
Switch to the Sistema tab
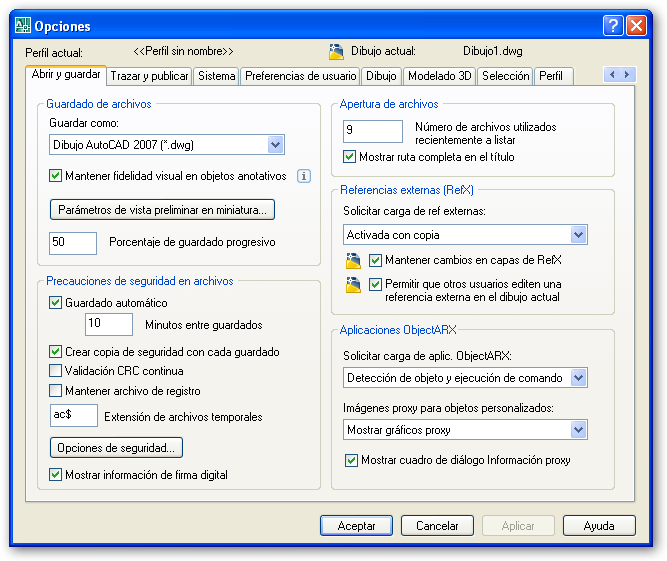coord(217,76)
